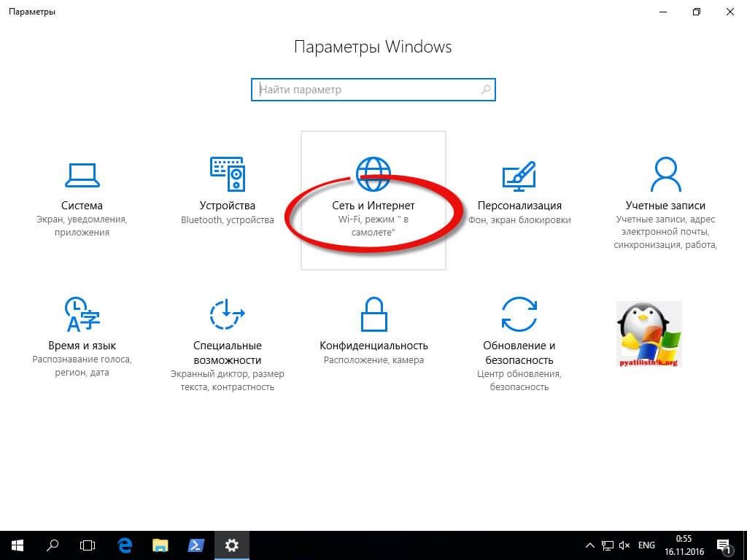
Task: Click 'Расположение, камера' description text
Action: coord(374,360)
